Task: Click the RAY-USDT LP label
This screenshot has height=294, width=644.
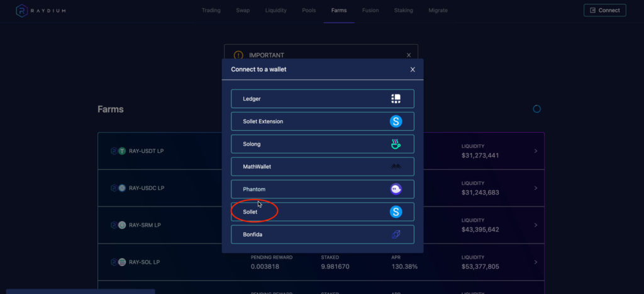Action: (146, 151)
